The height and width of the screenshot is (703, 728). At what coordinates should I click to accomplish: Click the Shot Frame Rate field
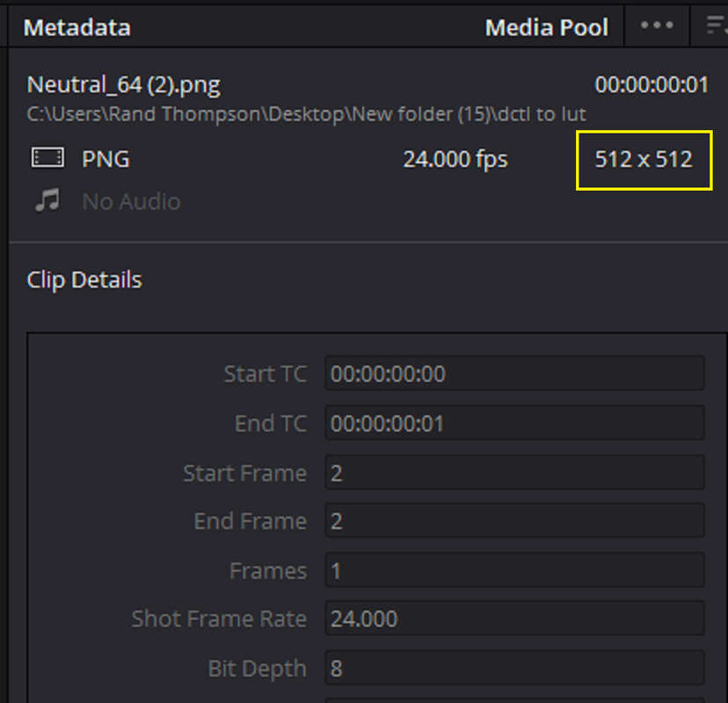point(514,618)
